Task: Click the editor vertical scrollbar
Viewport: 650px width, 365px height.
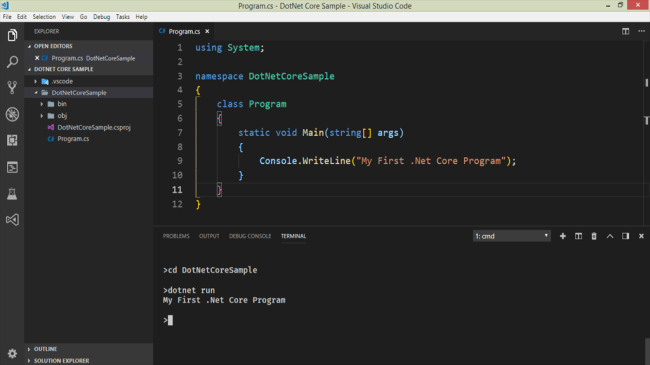Action: point(646,83)
